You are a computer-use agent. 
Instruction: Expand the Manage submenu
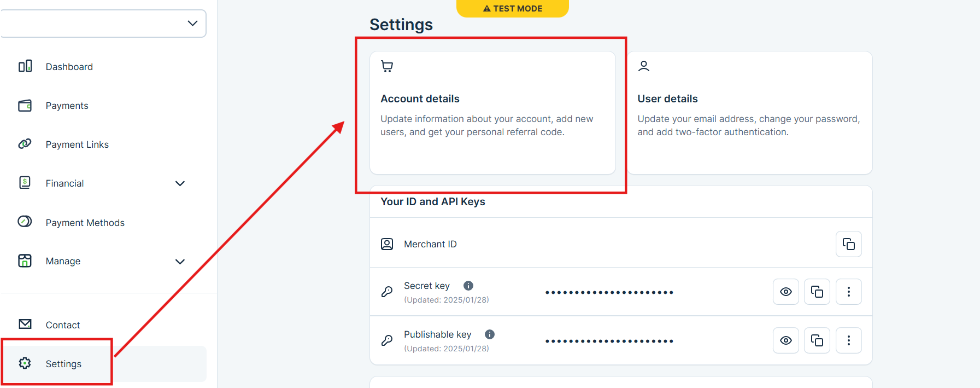180,262
